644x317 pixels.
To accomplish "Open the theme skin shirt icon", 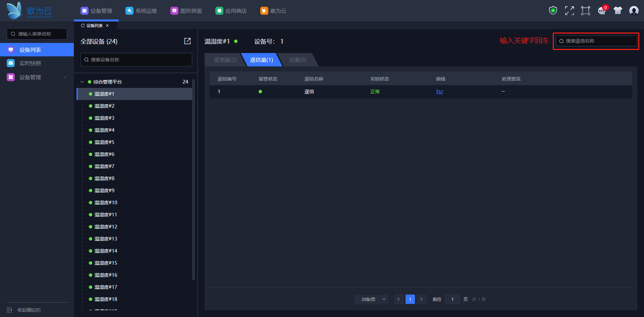I will coord(618,11).
